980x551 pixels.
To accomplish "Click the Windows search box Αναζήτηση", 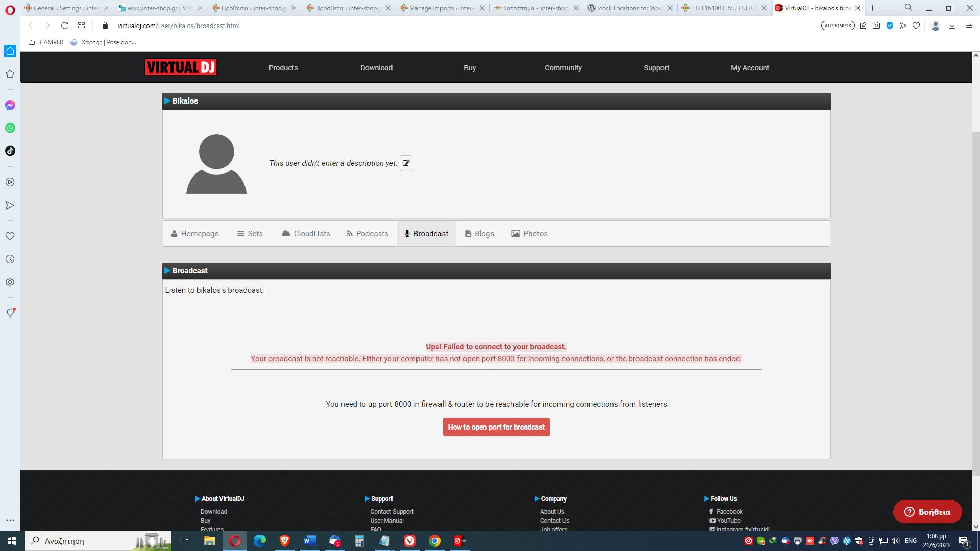I will click(98, 541).
